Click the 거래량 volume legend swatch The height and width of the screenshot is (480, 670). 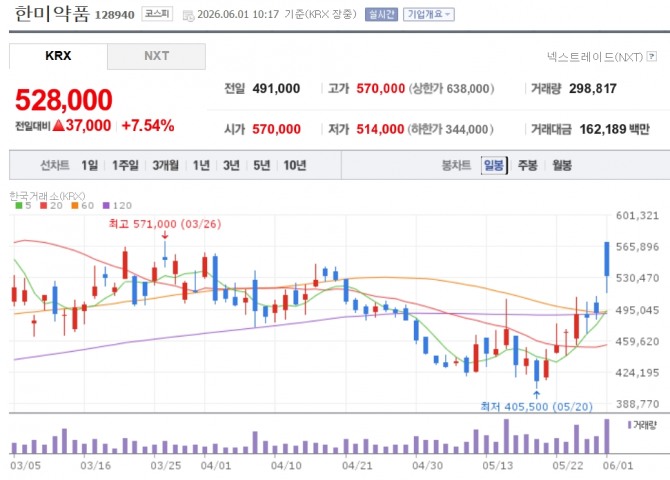(x=629, y=425)
